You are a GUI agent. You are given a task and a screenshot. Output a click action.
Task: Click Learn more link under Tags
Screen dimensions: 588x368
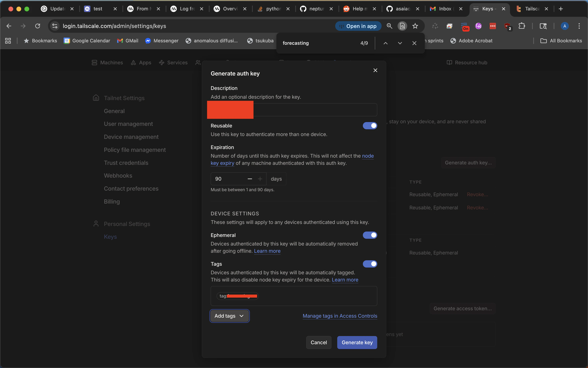point(345,280)
